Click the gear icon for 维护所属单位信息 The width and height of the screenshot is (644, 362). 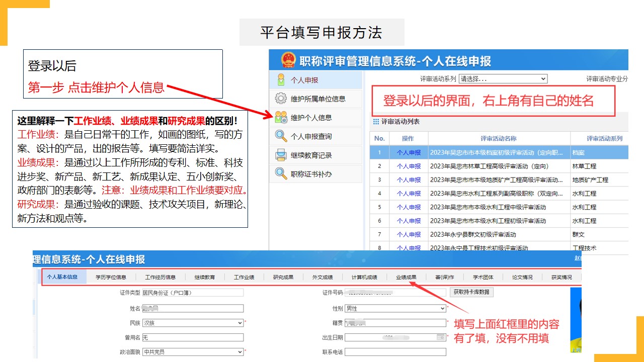[x=281, y=99]
